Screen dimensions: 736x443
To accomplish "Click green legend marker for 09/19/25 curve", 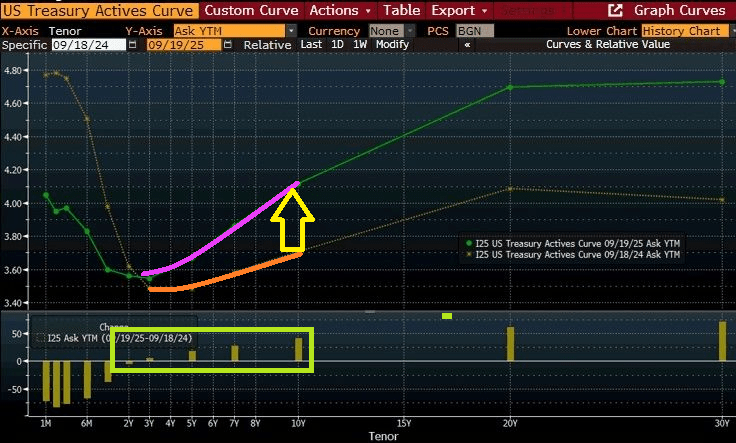I will pyautogui.click(x=468, y=243).
